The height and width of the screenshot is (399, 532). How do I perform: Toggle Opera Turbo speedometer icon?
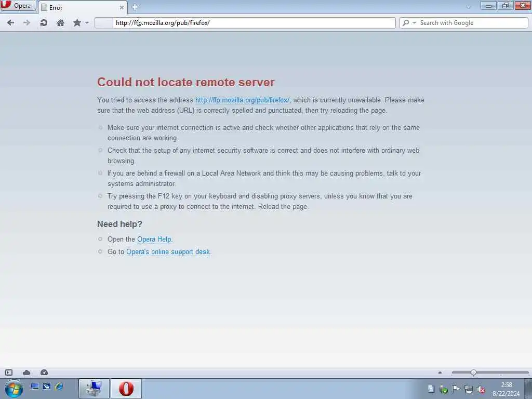point(44,373)
